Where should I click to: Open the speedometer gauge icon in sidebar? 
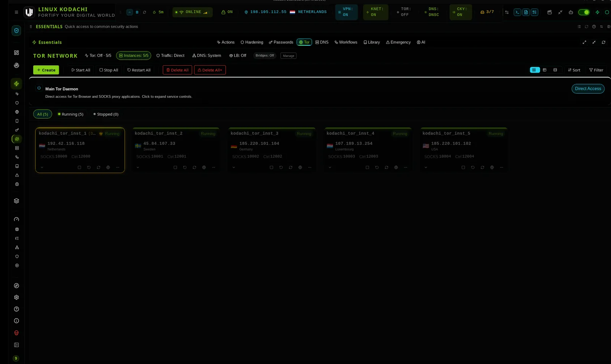pos(16,220)
